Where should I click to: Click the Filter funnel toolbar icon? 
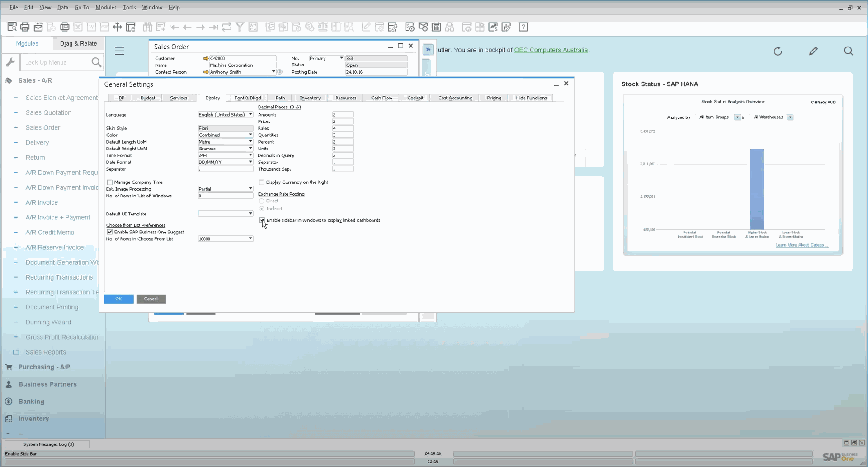[240, 27]
